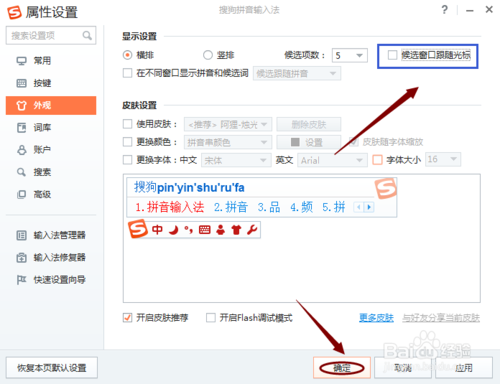This screenshot has width=500, height=384.
Task: Click the 高级 icon in sidebar
Action: point(21,194)
